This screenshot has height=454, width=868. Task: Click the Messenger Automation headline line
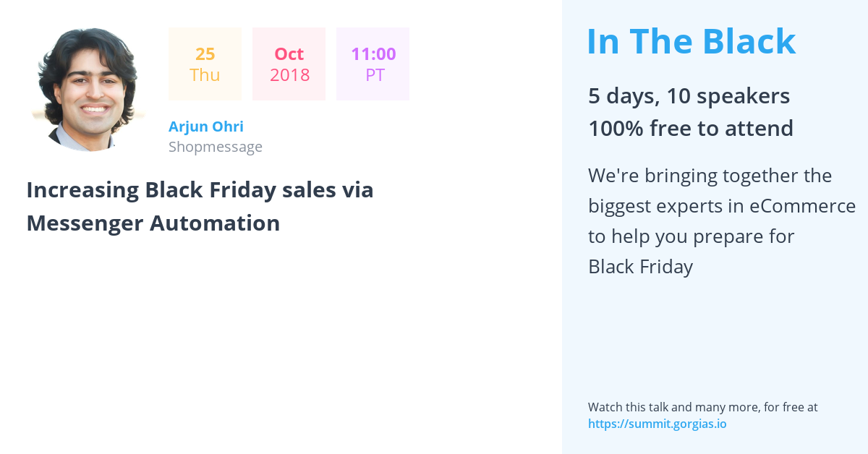click(x=153, y=223)
